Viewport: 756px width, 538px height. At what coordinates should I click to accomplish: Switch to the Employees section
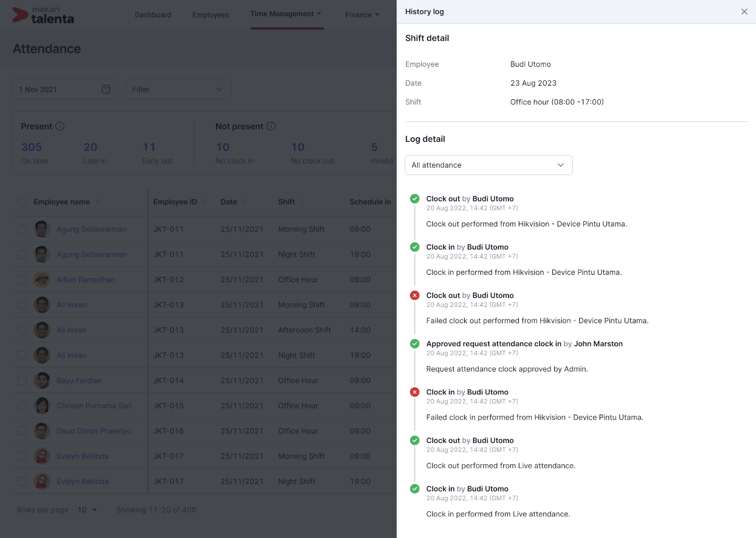point(210,15)
